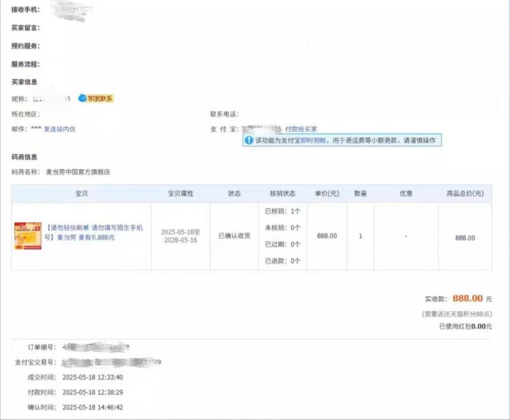This screenshot has height=420, width=510.
Task: Click the blurred 支付宝交易号 transaction number
Action: (x=111, y=362)
